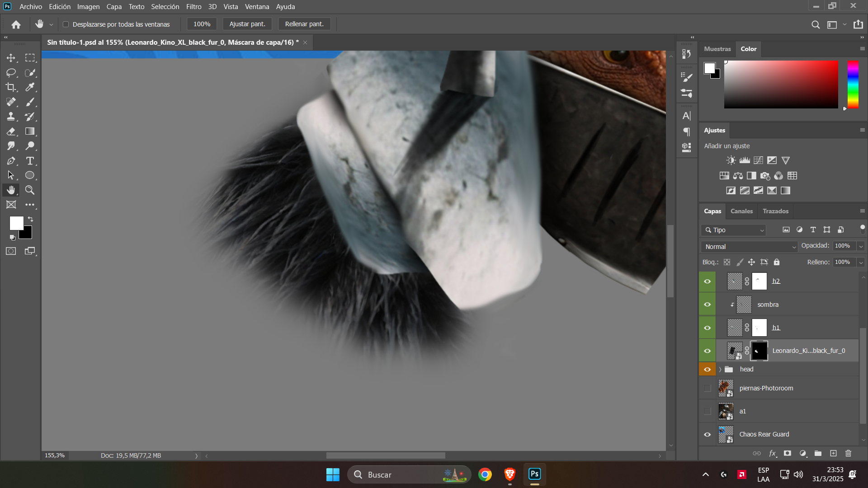The height and width of the screenshot is (488, 868).
Task: Hide the Chaos Rear Guard layer
Action: 708,435
